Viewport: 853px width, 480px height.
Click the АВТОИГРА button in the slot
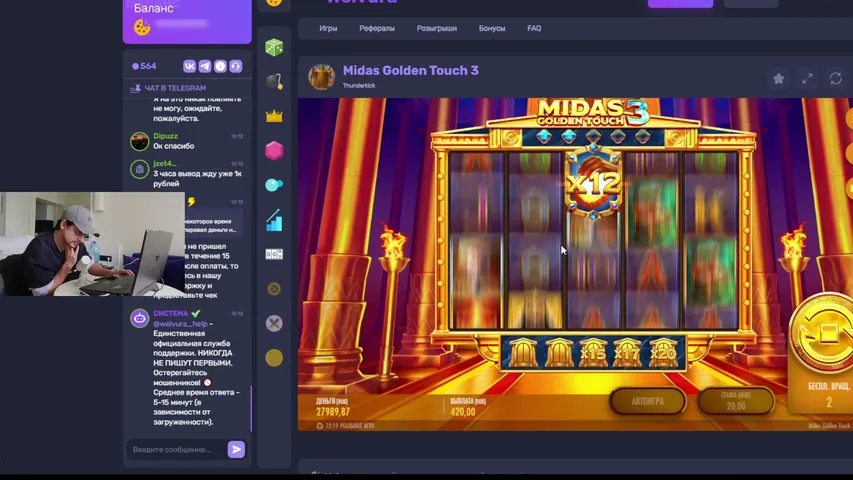click(x=647, y=402)
